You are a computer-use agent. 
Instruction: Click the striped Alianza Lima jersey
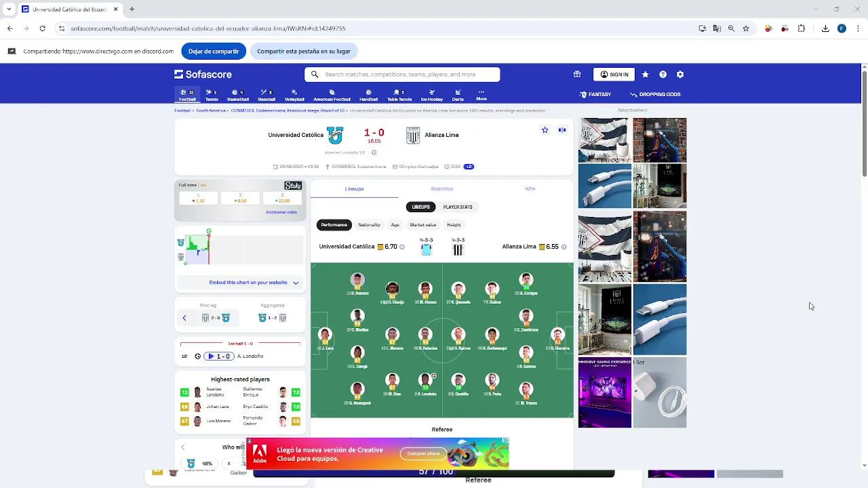click(458, 249)
